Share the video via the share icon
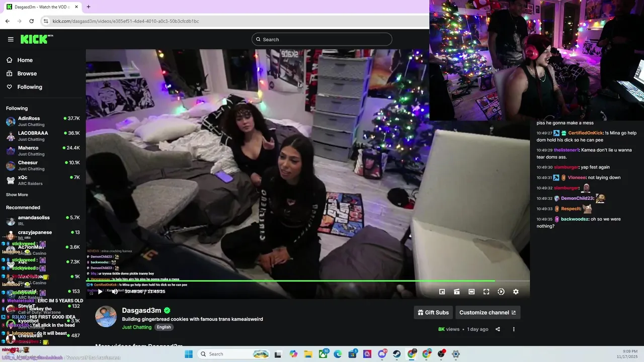This screenshot has height=362, width=644. click(x=498, y=329)
